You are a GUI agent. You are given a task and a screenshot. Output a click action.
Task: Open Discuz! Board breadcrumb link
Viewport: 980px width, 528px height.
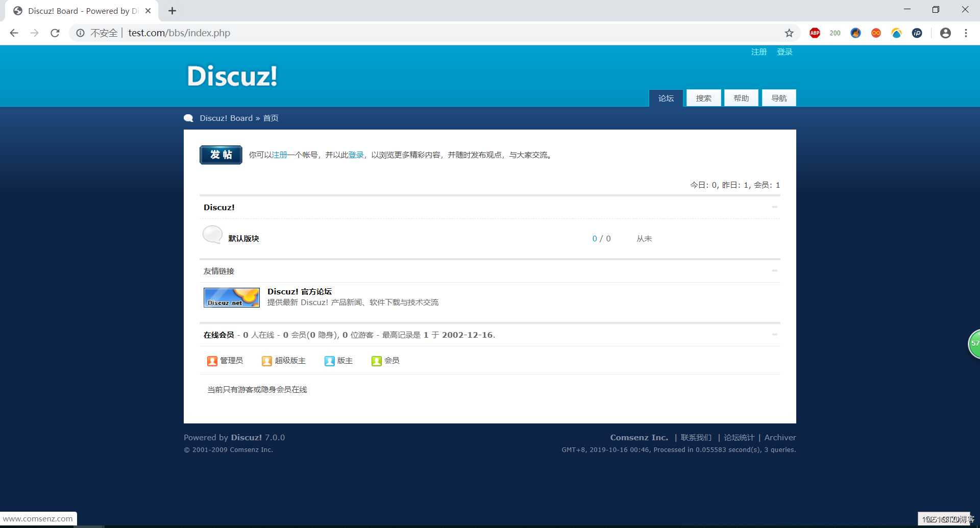(x=226, y=118)
